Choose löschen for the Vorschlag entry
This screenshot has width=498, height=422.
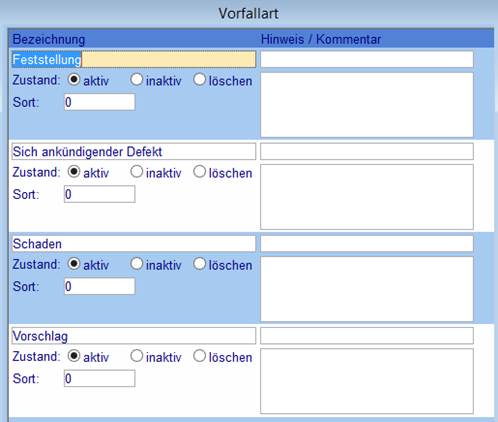tap(199, 356)
